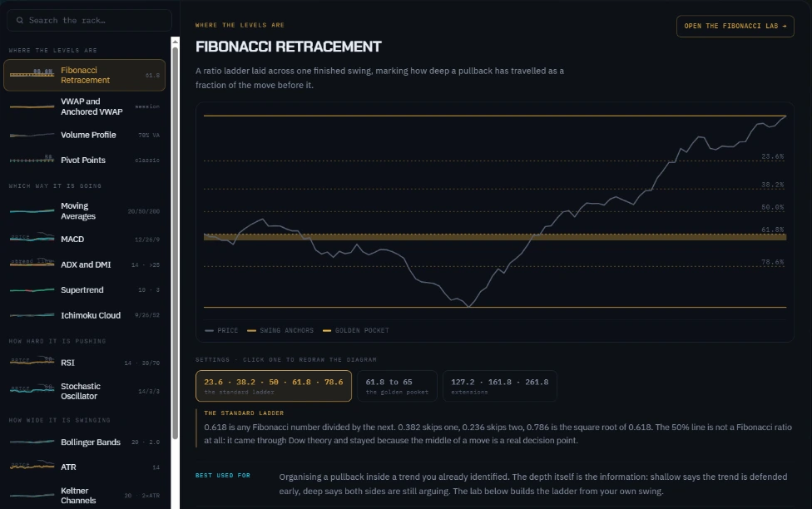Select the golden pocket 61.8 to 65 setting

(397, 386)
